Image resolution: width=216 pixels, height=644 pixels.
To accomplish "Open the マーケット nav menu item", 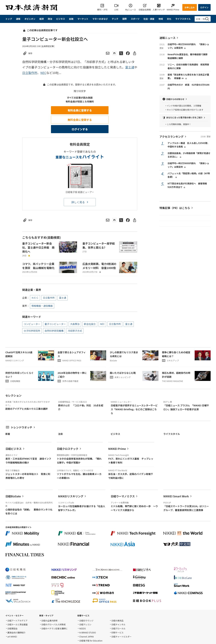I will tap(83, 19).
